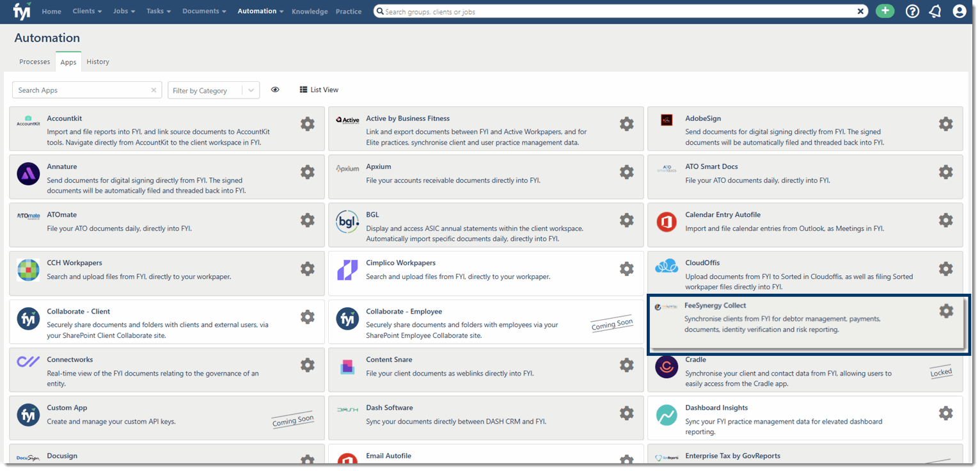Viewport: 980px width, 471px height.
Task: Open settings gear for Calendar Entry Autofile
Action: (x=946, y=220)
